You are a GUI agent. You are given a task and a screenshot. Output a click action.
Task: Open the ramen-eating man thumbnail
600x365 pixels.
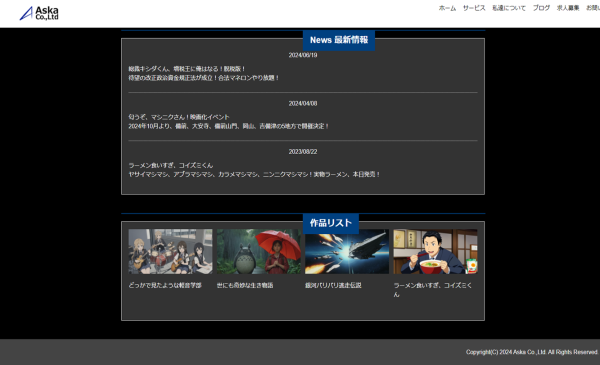[435, 251]
